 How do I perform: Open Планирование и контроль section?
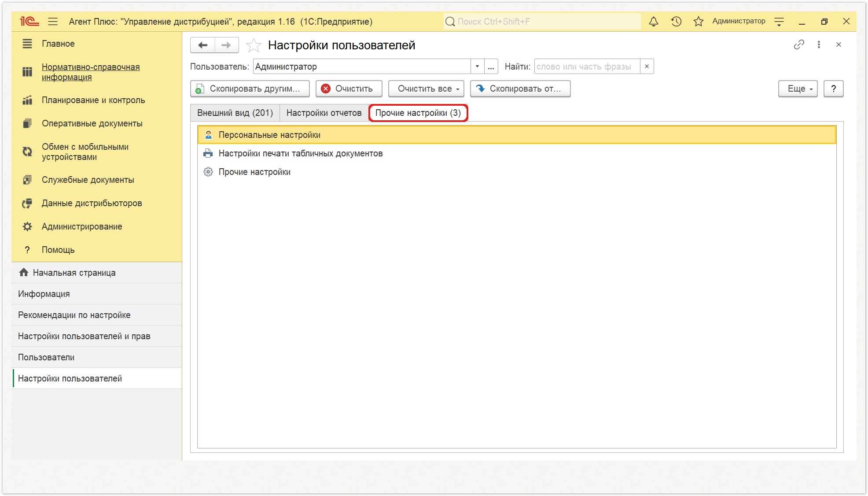[93, 100]
